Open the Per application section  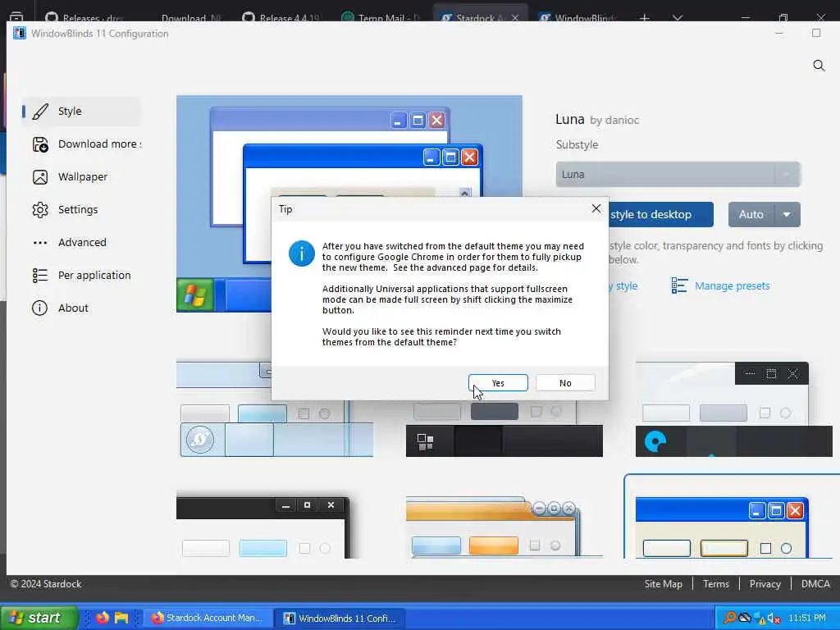[x=81, y=275]
